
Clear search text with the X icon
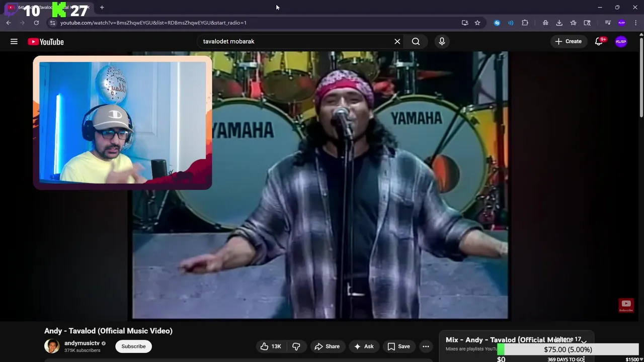397,41
